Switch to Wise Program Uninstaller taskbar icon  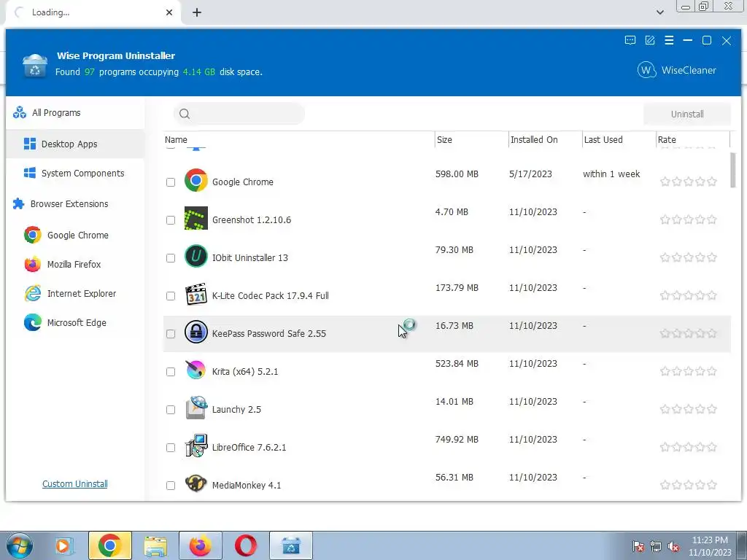291,545
